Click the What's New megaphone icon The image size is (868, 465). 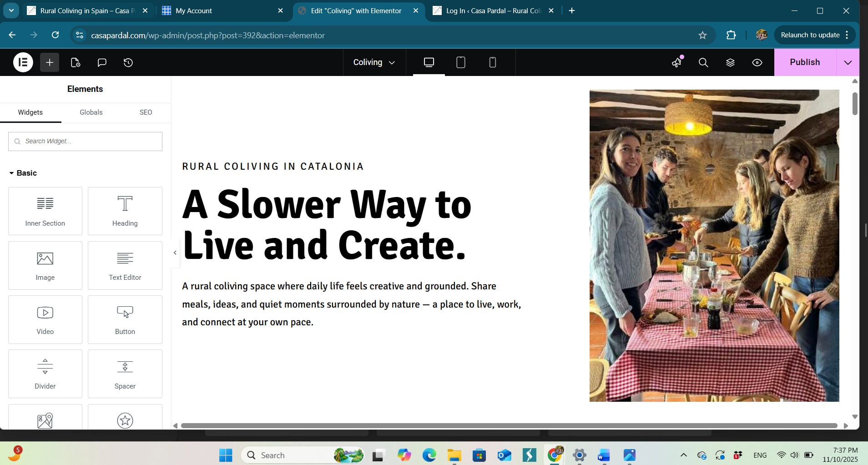tap(677, 62)
